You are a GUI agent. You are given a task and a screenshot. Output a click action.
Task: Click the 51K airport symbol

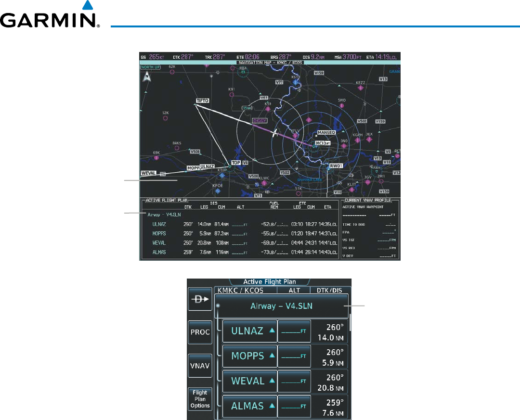tap(299, 193)
